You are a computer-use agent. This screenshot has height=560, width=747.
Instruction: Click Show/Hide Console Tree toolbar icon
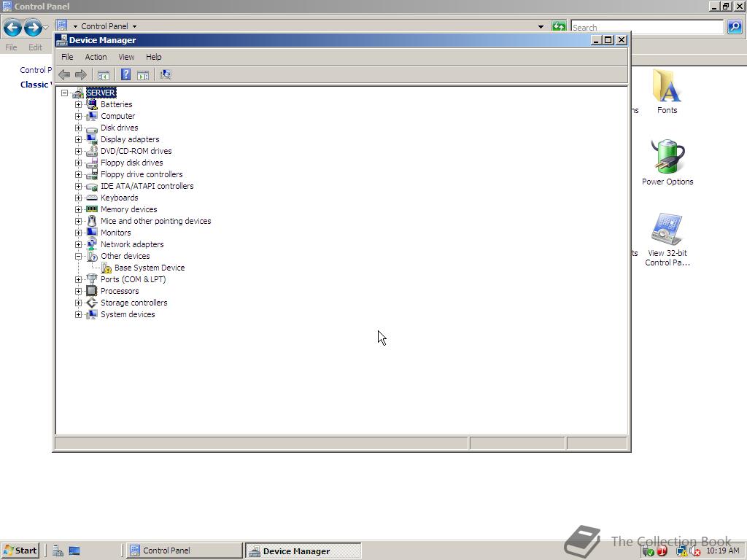coord(104,74)
